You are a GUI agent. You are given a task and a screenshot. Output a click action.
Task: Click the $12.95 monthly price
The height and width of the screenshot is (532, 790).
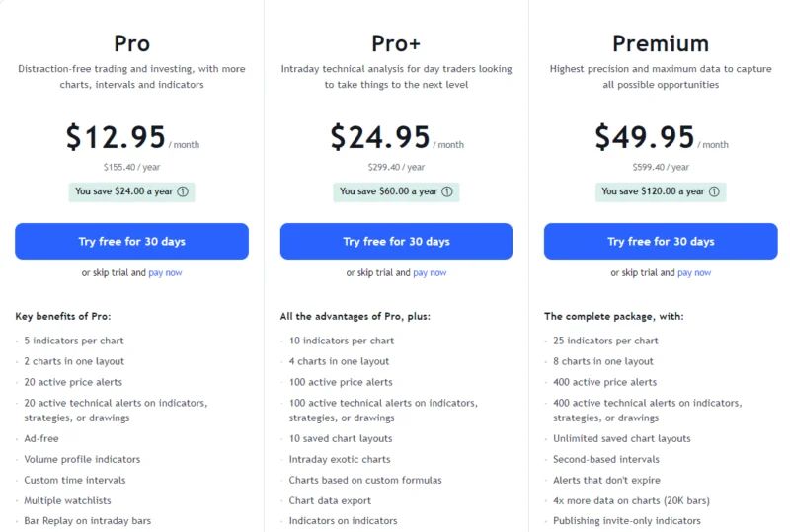pos(116,137)
